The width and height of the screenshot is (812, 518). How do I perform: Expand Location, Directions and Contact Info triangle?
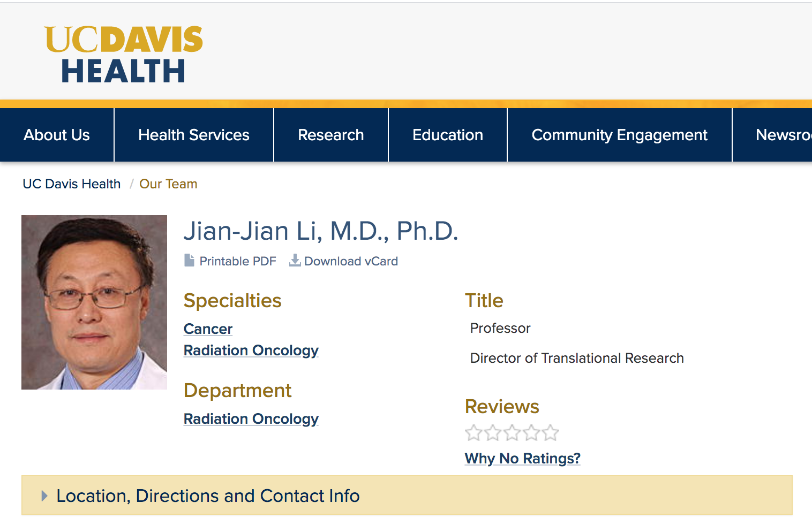click(x=44, y=496)
